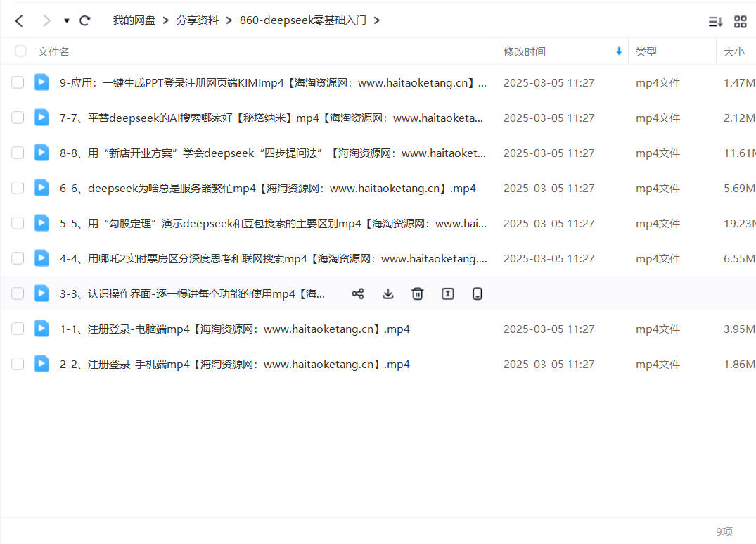Image resolution: width=756 pixels, height=544 pixels.
Task: Open file 6-6、deepseek为啥总是服务器繁忙
Action: (x=268, y=189)
